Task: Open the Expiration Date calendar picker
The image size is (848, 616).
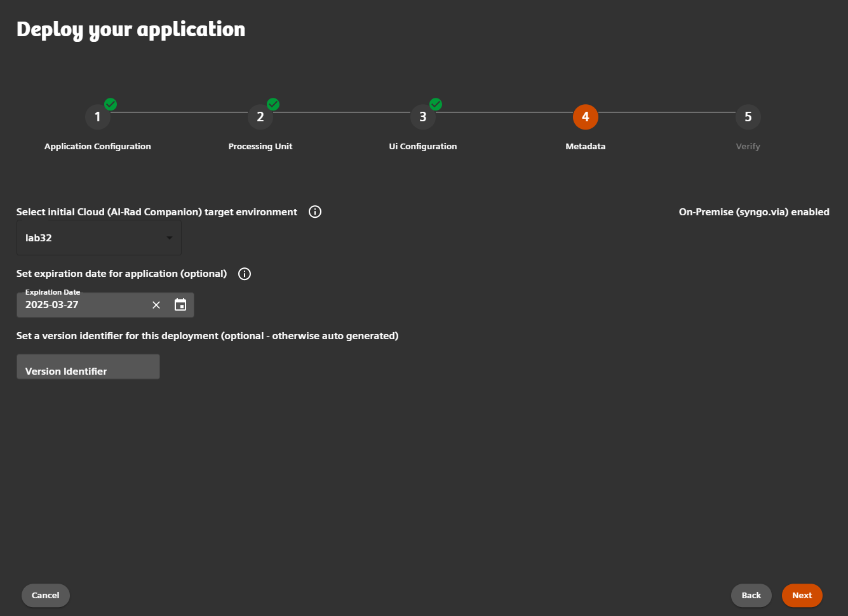Action: tap(180, 305)
